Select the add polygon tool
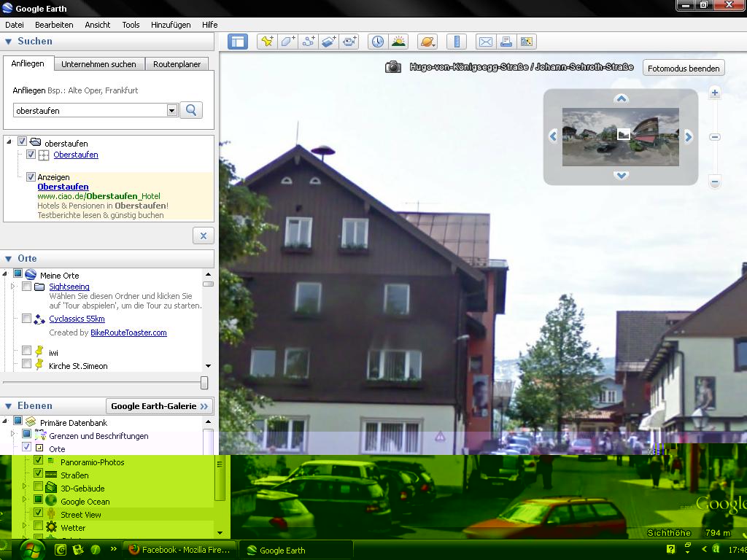This screenshot has width=747, height=560. [x=287, y=42]
